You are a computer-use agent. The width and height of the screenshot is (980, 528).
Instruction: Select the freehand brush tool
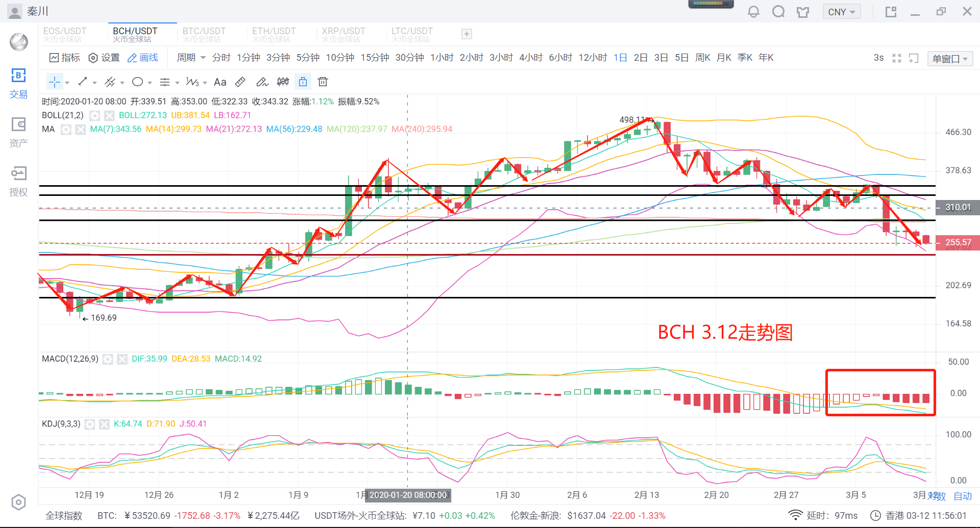(262, 82)
